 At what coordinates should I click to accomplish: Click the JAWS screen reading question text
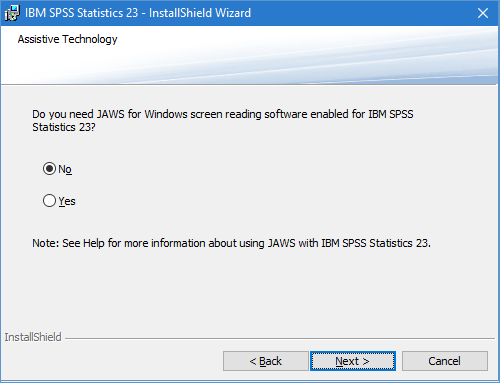pyautogui.click(x=223, y=121)
